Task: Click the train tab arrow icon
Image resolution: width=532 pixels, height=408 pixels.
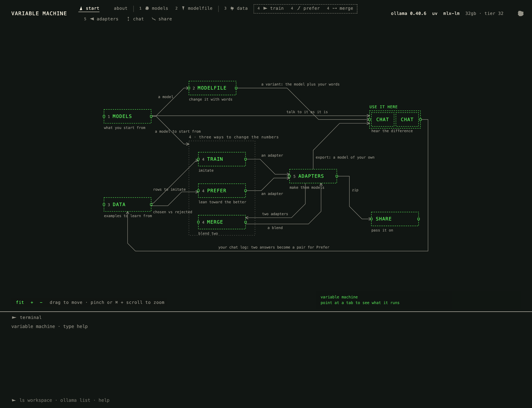Action: click(265, 8)
